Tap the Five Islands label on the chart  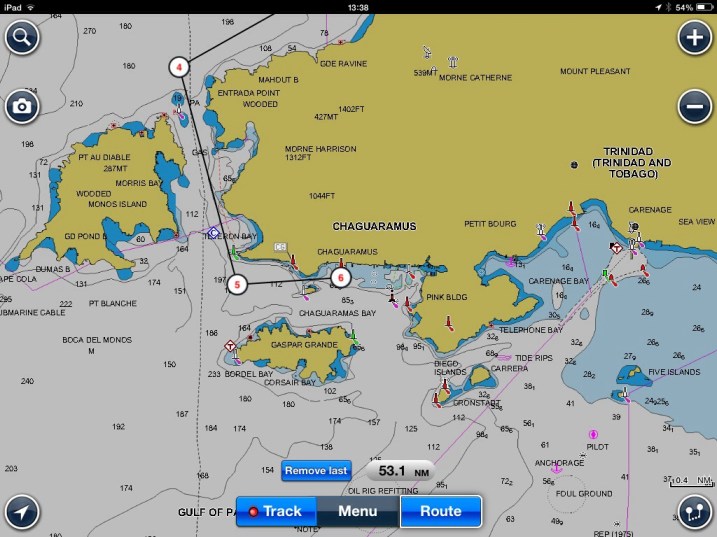click(x=669, y=372)
